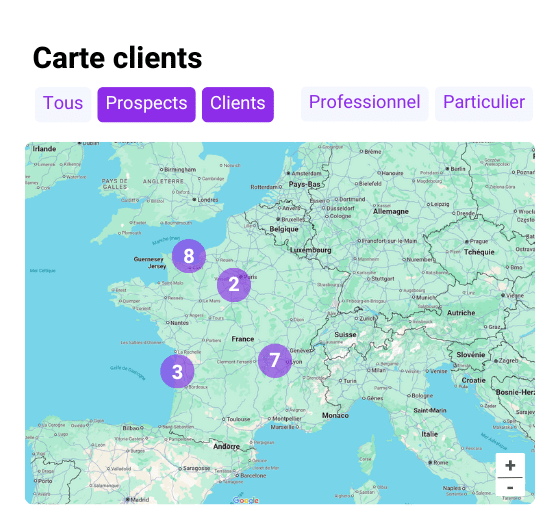560x530 pixels.
Task: Zoom in with the map plus button
Action: (x=510, y=465)
